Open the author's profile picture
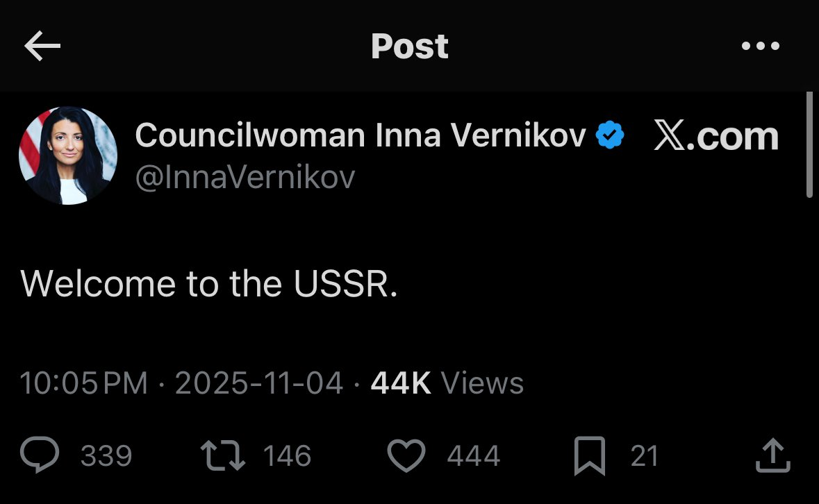The height and width of the screenshot is (504, 819). (67, 156)
